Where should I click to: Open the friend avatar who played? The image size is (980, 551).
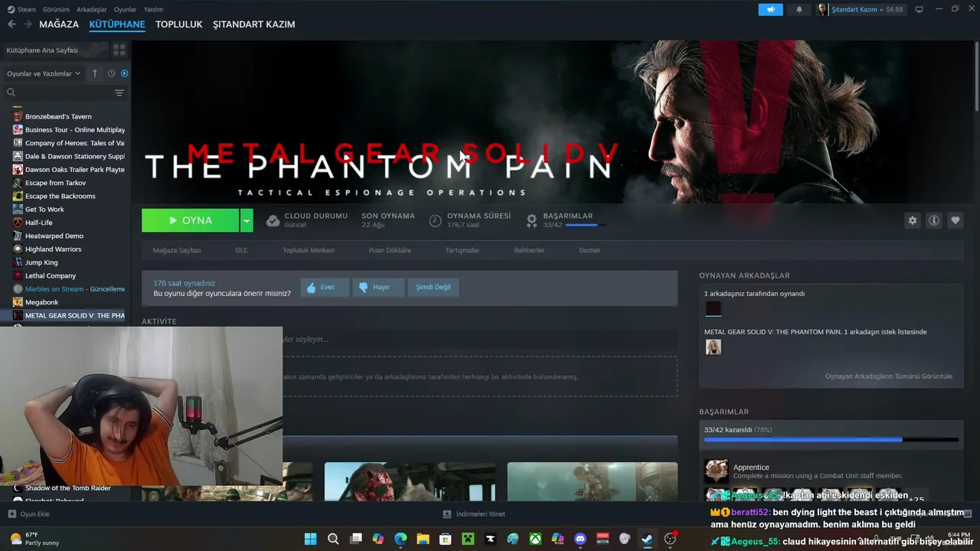713,308
